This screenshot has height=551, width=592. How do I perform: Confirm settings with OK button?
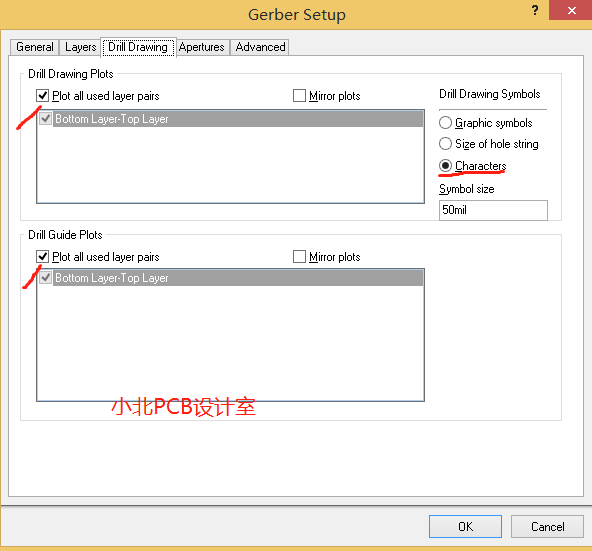click(465, 526)
